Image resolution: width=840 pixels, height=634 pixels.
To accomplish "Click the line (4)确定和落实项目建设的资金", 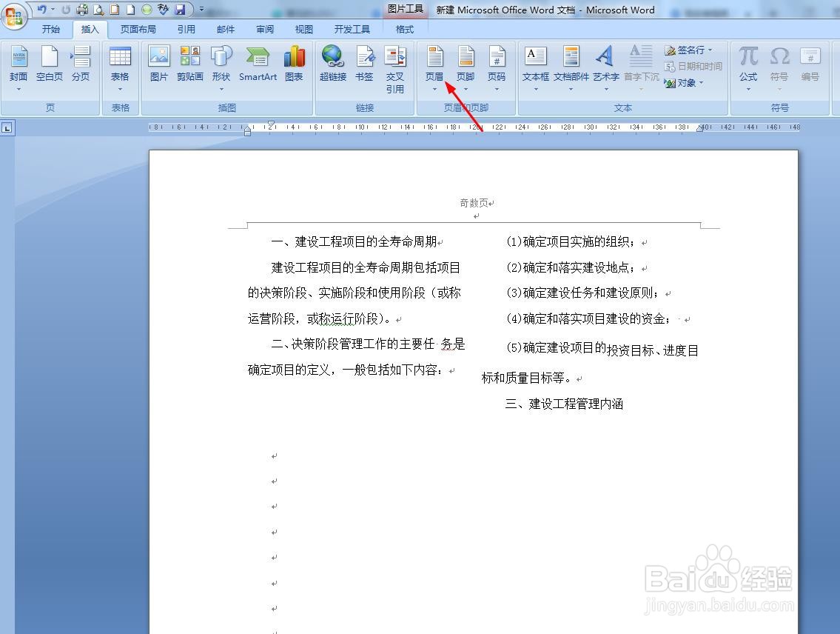I will (589, 319).
